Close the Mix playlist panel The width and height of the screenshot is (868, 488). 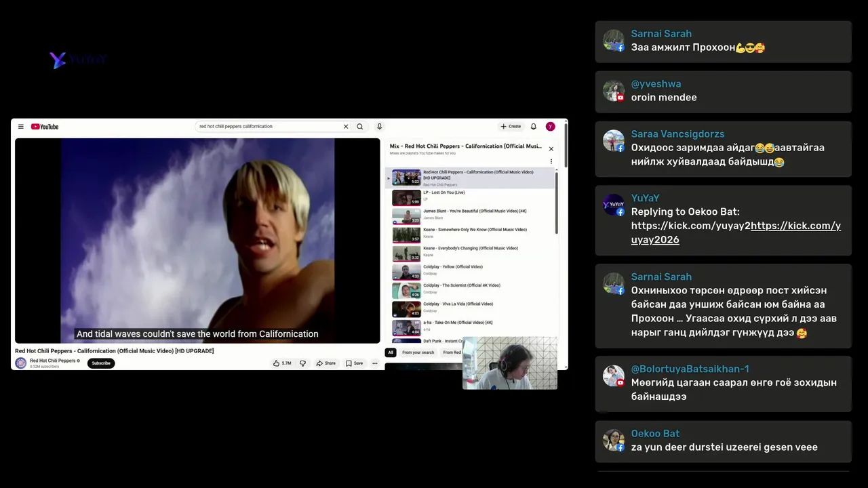point(551,149)
